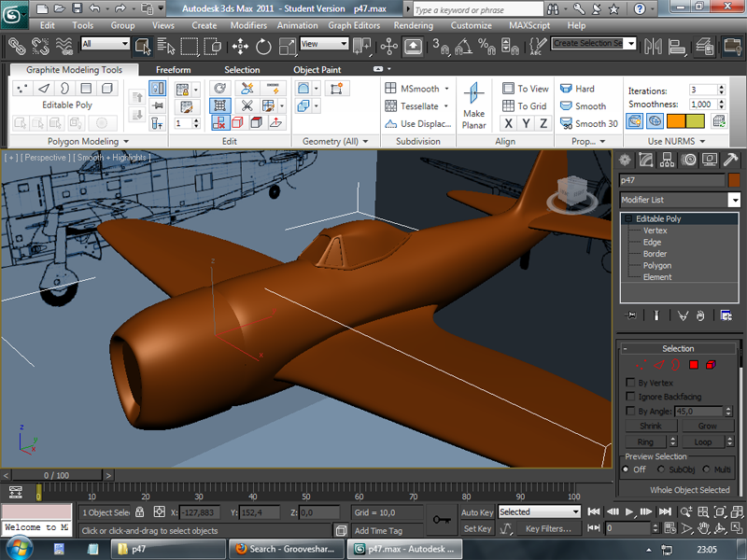The image size is (747, 560).
Task: Collapse the Selection rollout
Action: [x=678, y=348]
